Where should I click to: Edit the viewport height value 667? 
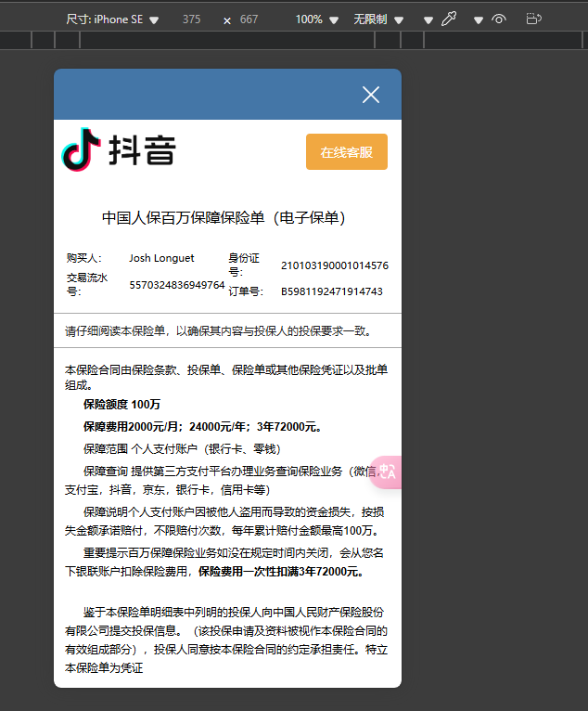point(249,19)
